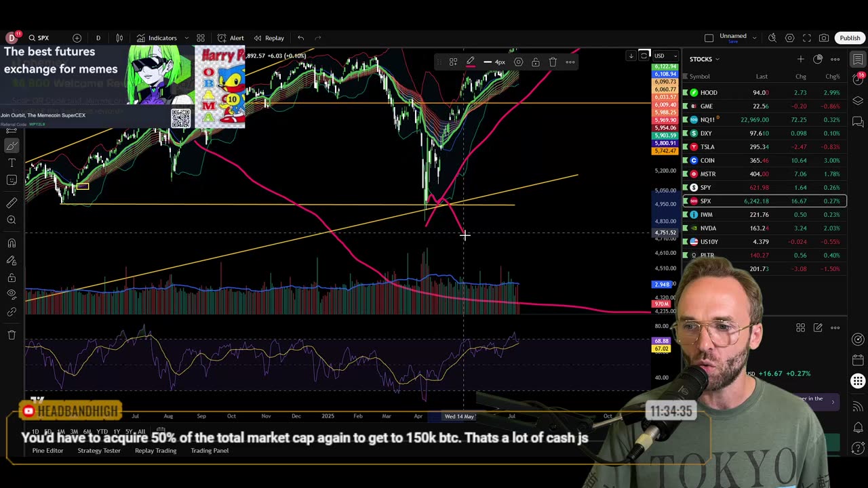Expand the layout management dropdown arrow
868x488 pixels.
tap(754, 38)
